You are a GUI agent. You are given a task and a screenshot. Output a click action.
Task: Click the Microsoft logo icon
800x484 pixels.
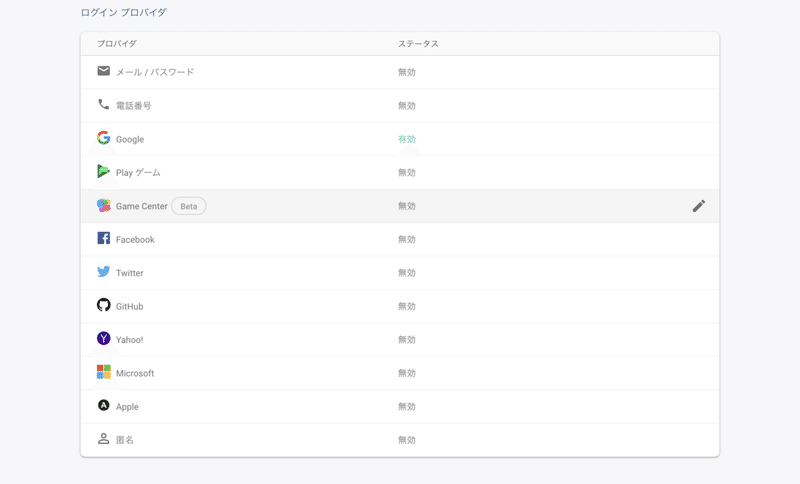[x=104, y=372]
